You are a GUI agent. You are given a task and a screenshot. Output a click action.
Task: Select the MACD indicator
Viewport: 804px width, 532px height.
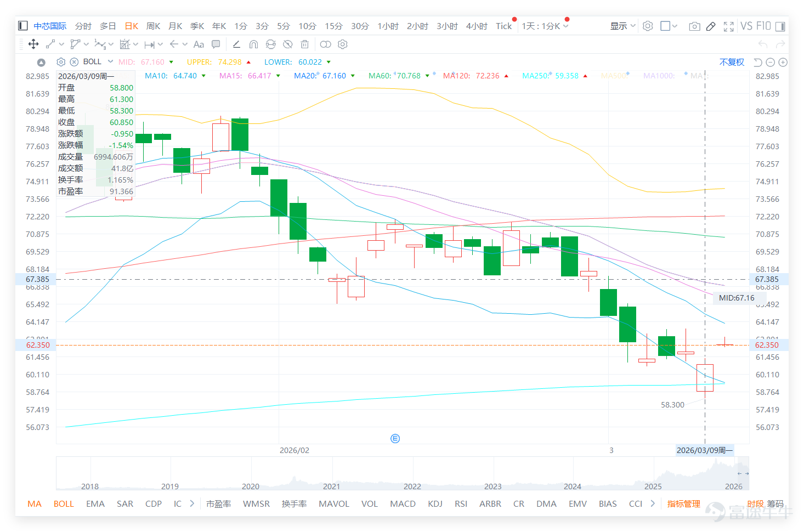(x=403, y=503)
